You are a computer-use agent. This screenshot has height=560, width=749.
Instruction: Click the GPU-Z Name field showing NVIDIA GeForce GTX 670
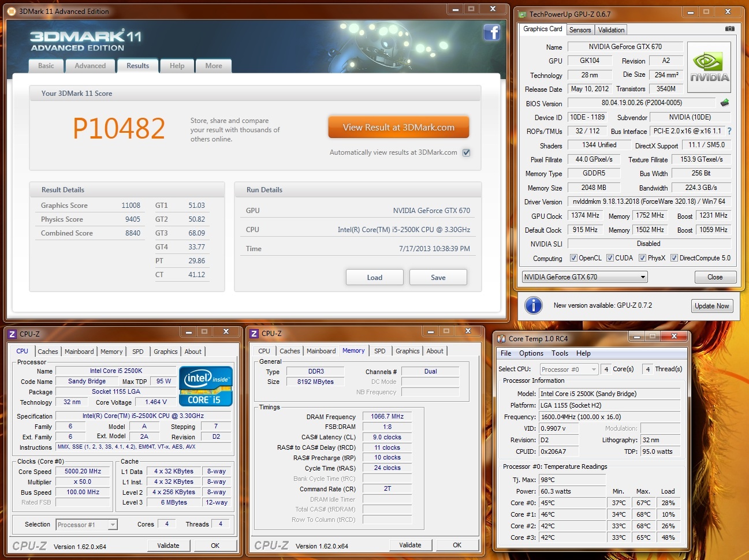[x=625, y=47]
